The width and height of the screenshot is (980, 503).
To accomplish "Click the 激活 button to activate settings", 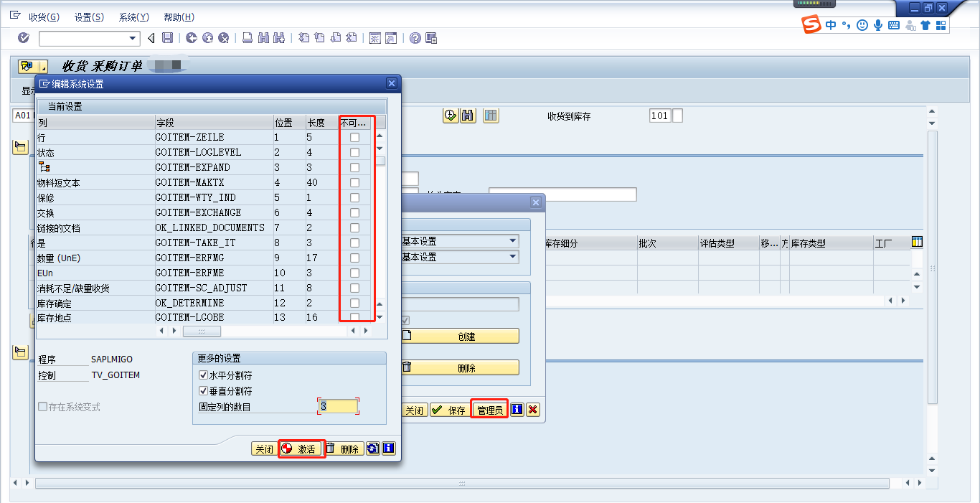I will [x=301, y=448].
